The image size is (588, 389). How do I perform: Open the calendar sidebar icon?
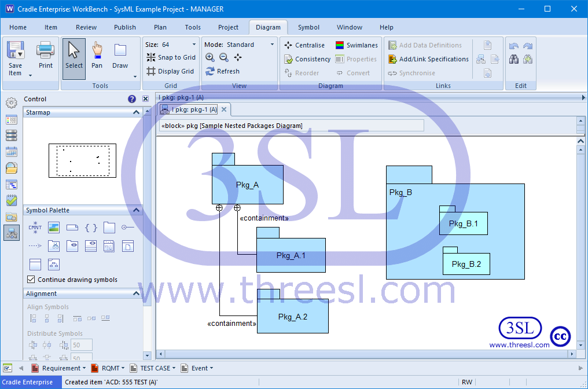pyautogui.click(x=11, y=152)
